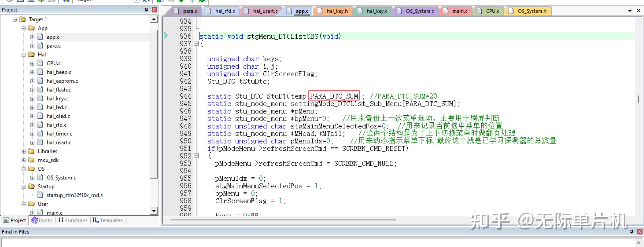Pin the Find In Files panel

pyautogui.click(x=631, y=232)
